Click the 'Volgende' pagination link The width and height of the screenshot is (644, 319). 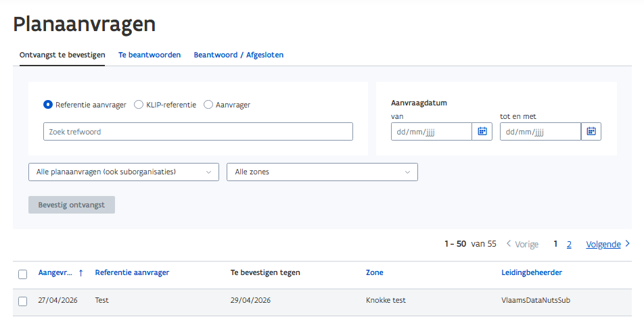[x=603, y=244]
